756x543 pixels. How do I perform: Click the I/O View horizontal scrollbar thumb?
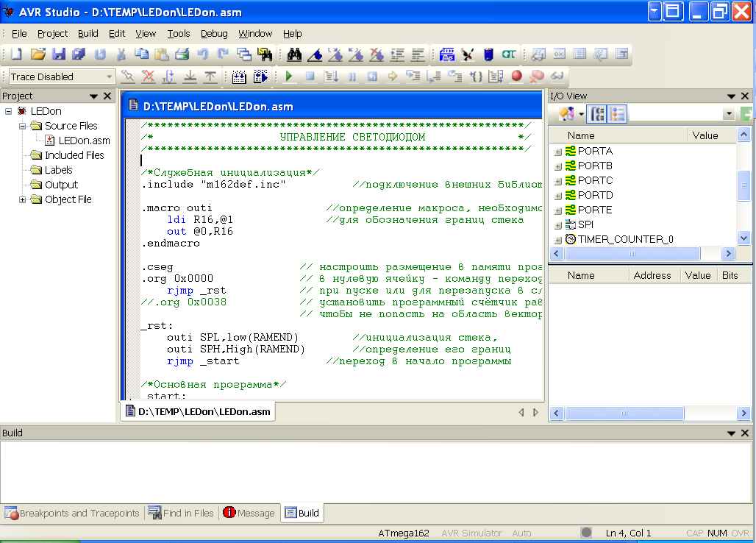tap(632, 254)
